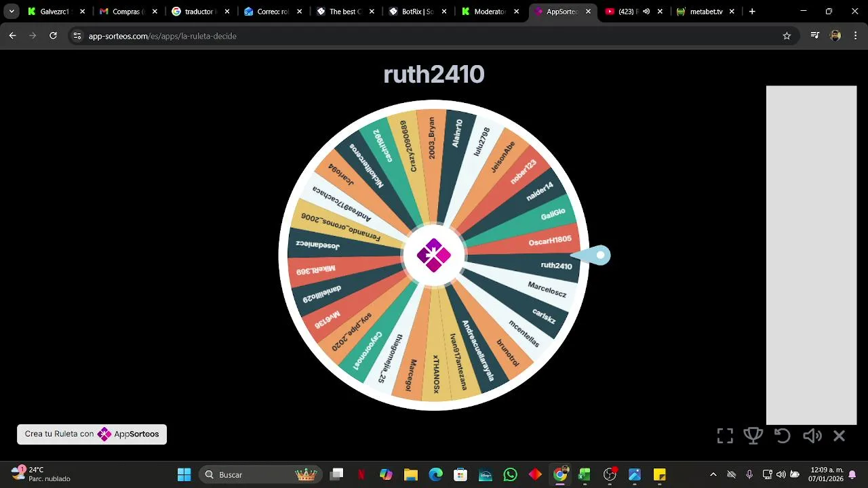Open the Chrome profile avatar
This screenshot has width=868, height=488.
(x=835, y=36)
